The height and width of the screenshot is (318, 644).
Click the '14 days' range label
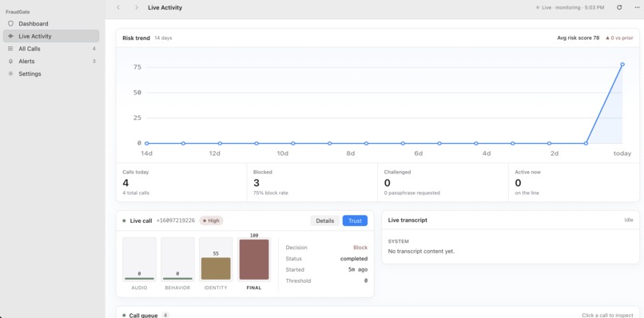[163, 38]
